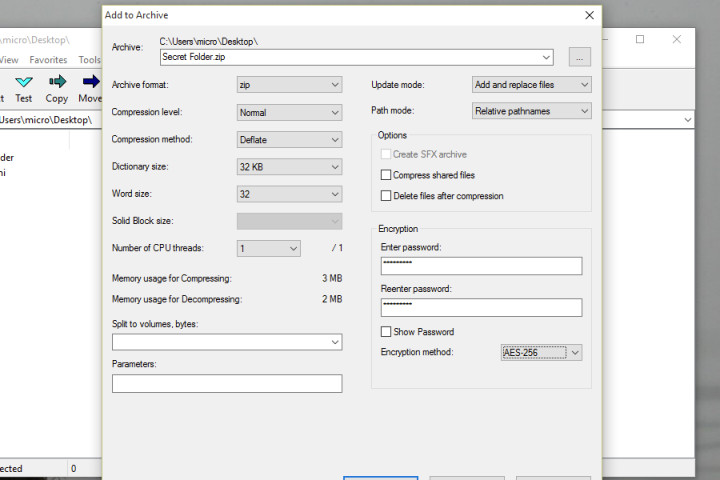Click the browse archive path button
Image resolution: width=720 pixels, height=480 pixels.
579,57
